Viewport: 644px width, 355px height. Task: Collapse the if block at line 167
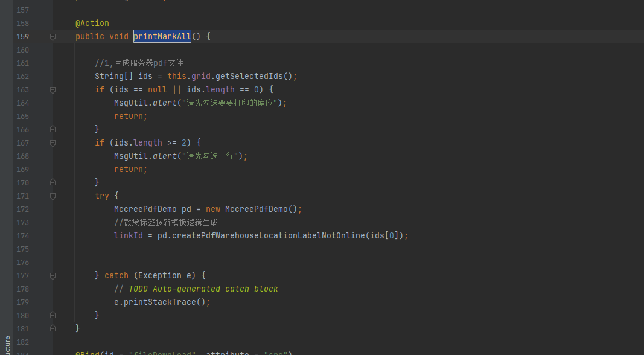pos(53,142)
